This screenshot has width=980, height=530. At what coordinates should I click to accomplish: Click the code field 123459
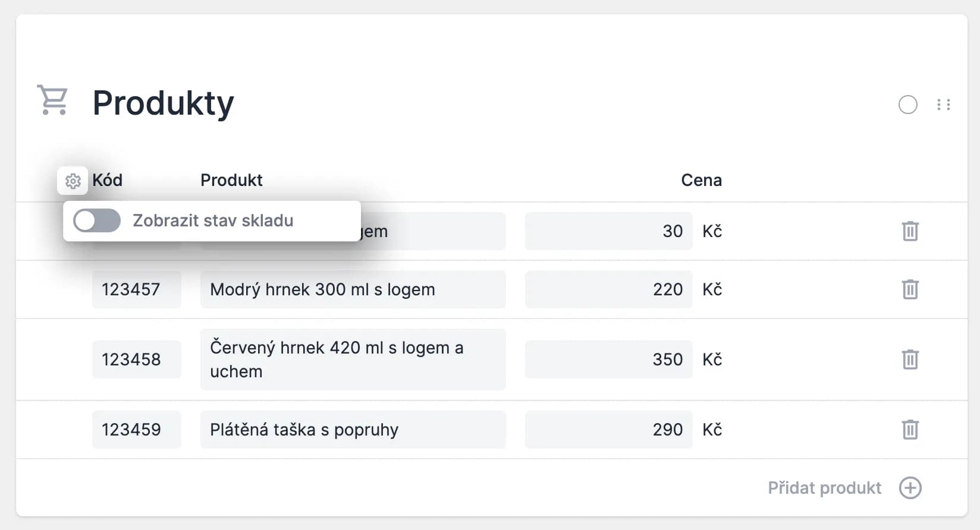click(x=136, y=430)
